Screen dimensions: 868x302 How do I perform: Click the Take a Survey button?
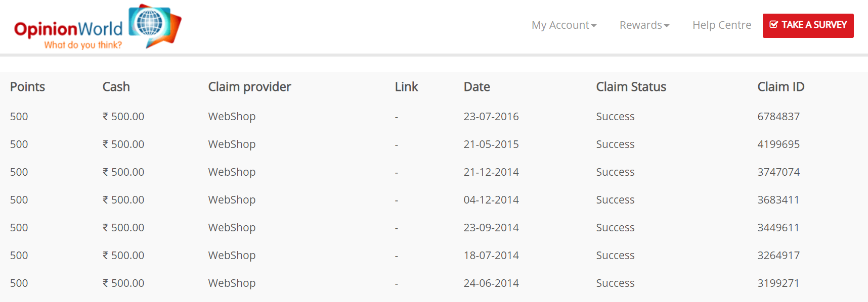pyautogui.click(x=808, y=26)
